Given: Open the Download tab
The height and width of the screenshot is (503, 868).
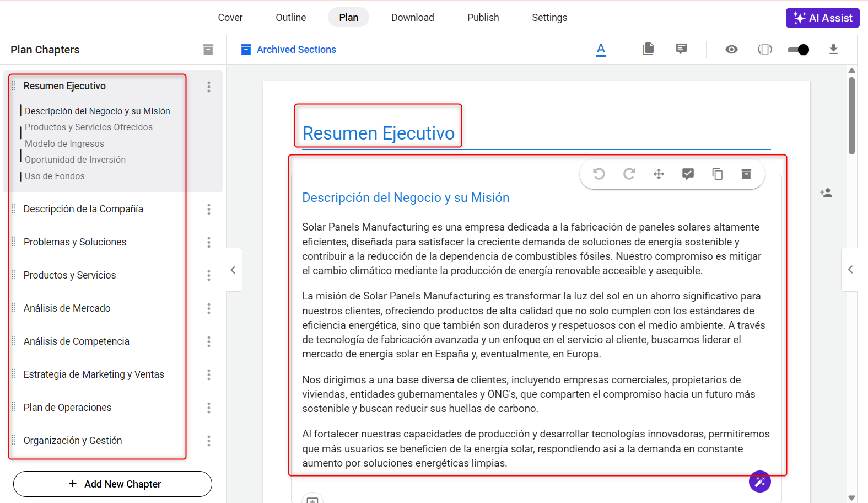Looking at the screenshot, I should [413, 18].
